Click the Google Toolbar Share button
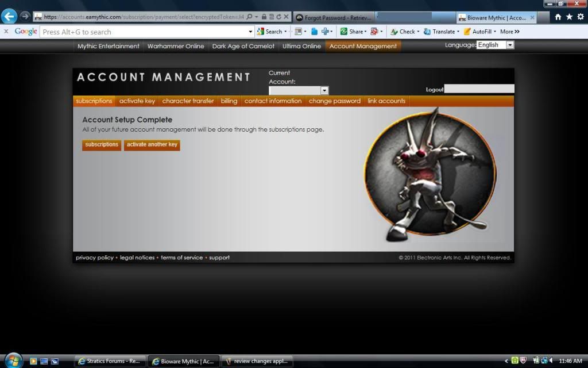 pyautogui.click(x=352, y=32)
